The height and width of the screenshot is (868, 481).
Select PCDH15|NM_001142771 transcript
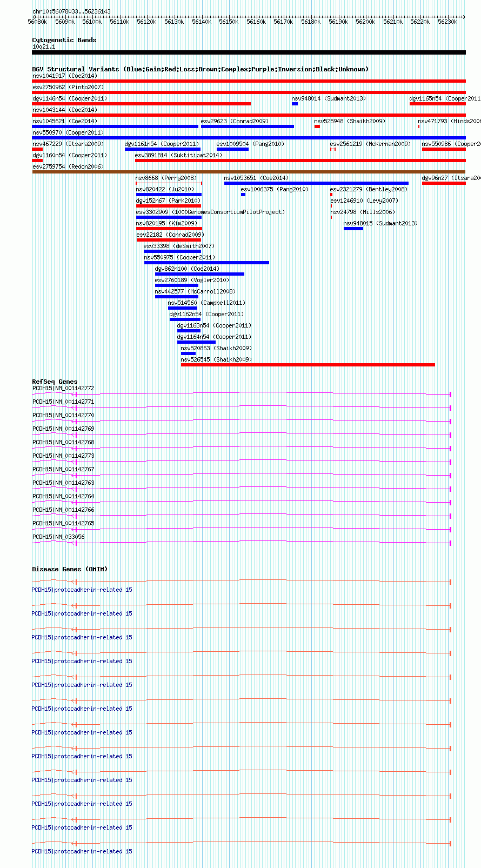[63, 402]
